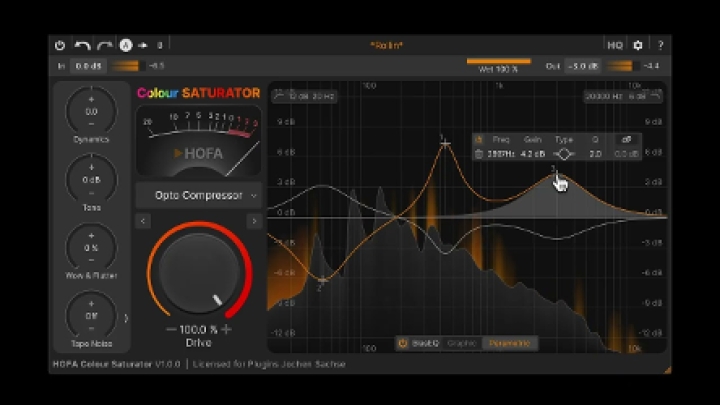Viewport: 720px width, 405px height.
Task: Increase Drive with the plus button
Action: pyautogui.click(x=226, y=329)
